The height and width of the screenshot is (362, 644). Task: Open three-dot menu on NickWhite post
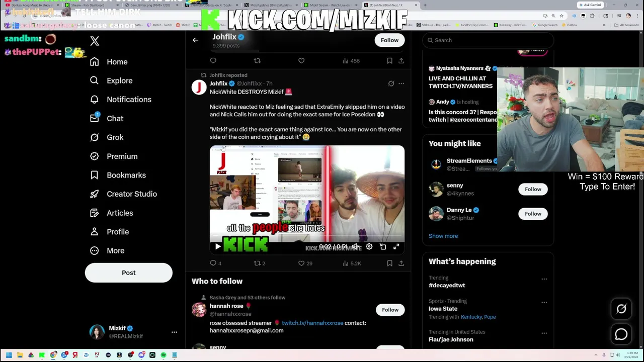pos(401,83)
